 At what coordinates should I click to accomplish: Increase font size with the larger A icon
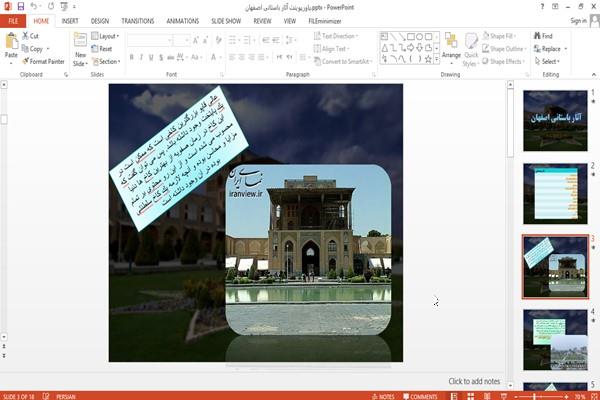[x=196, y=40]
